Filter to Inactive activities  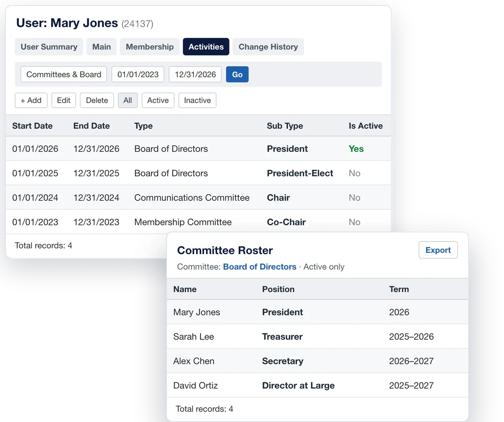coord(197,100)
